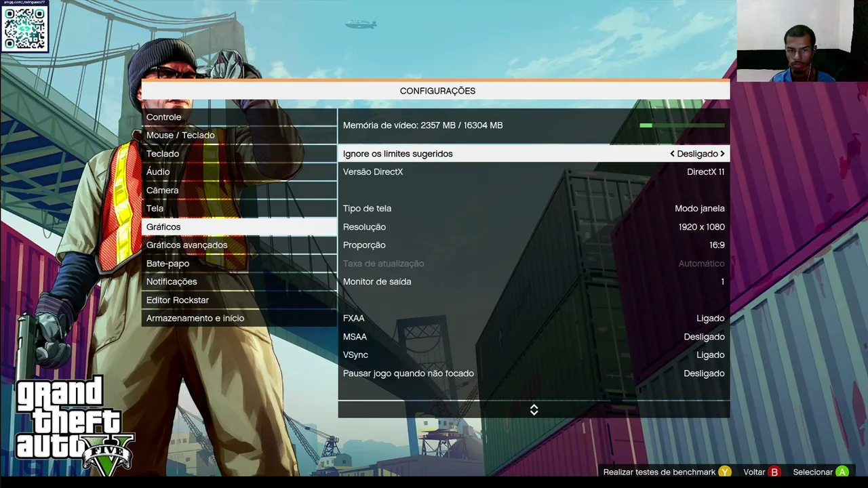Toggle the FXAA setting
Screen dimensions: 868x488
(x=534, y=319)
